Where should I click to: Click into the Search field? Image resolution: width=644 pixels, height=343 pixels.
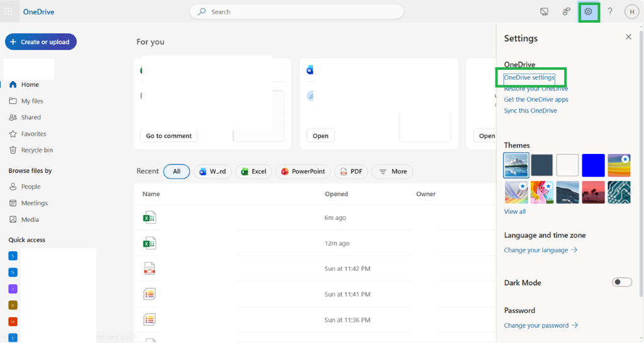296,12
